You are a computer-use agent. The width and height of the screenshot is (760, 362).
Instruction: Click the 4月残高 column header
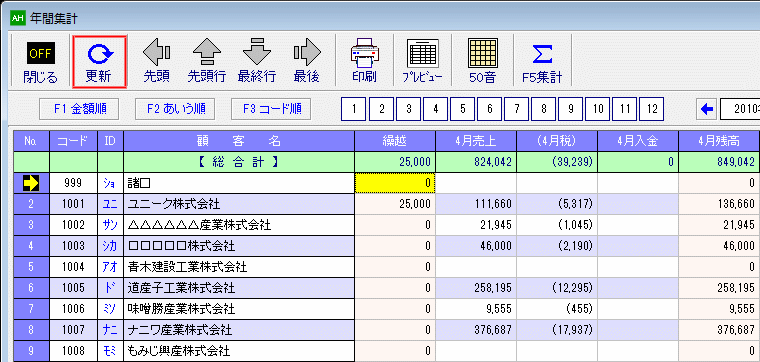coord(719,141)
